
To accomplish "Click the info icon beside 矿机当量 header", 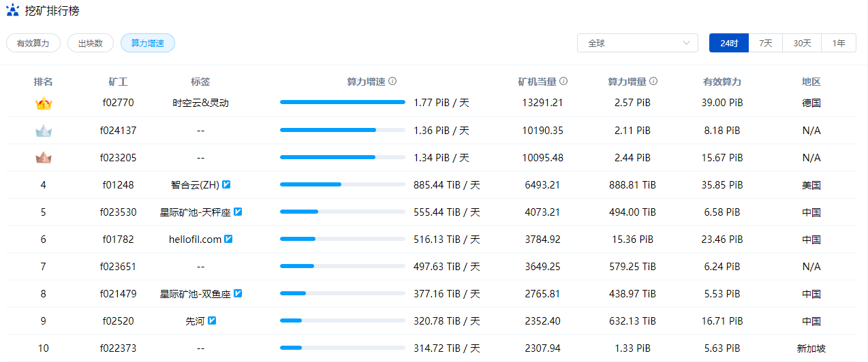I will tap(563, 82).
